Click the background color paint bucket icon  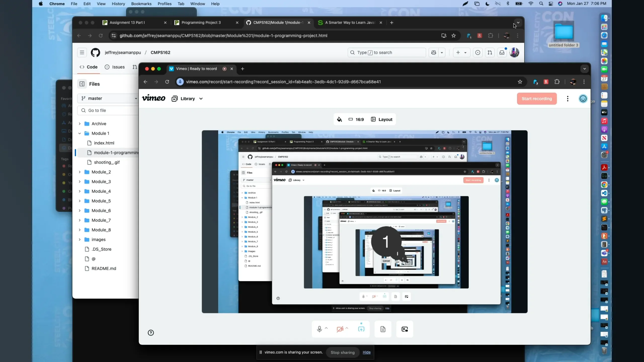[x=339, y=119]
